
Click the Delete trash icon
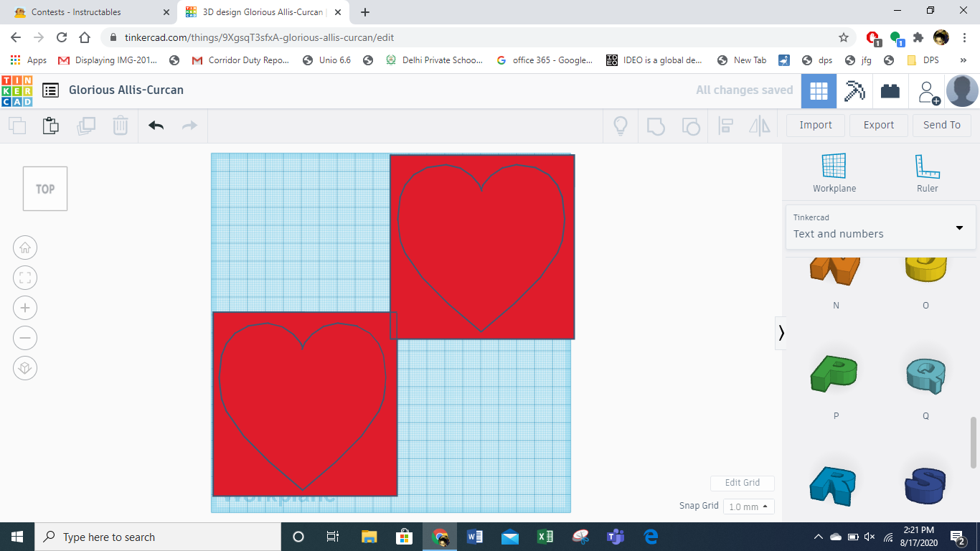click(x=120, y=126)
